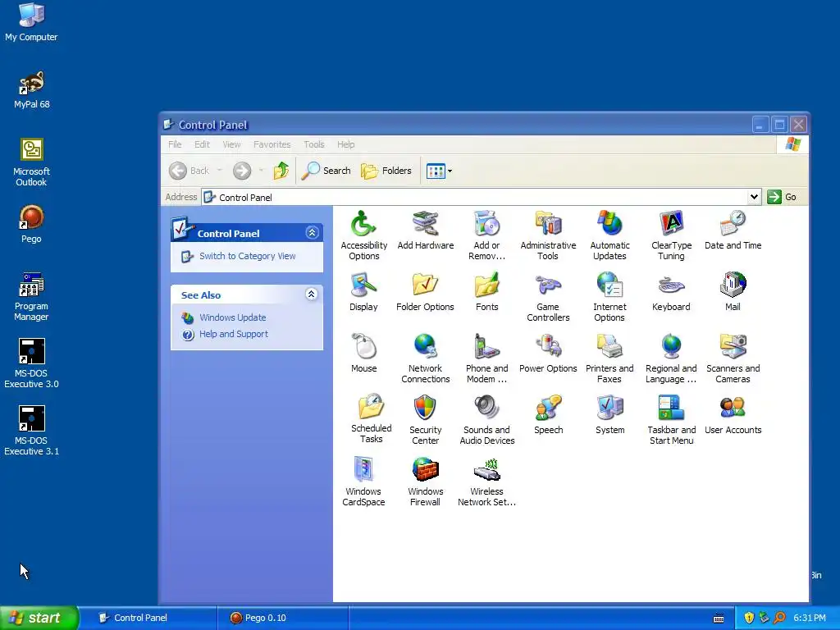Viewport: 840px width, 630px height.
Task: Select Taskbar and Start Menu icon
Action: 671,409
